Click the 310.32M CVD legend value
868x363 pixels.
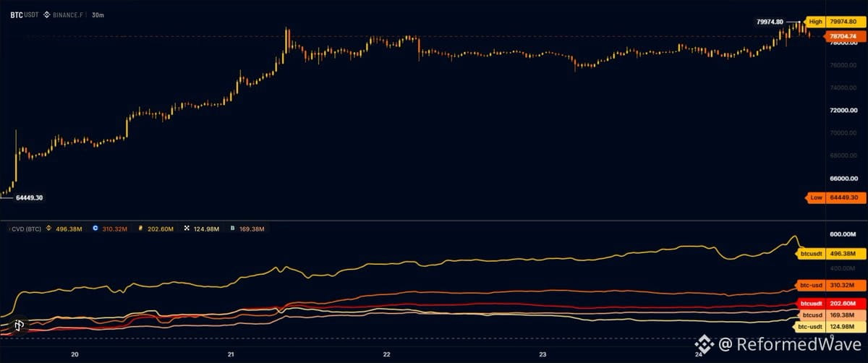115,229
